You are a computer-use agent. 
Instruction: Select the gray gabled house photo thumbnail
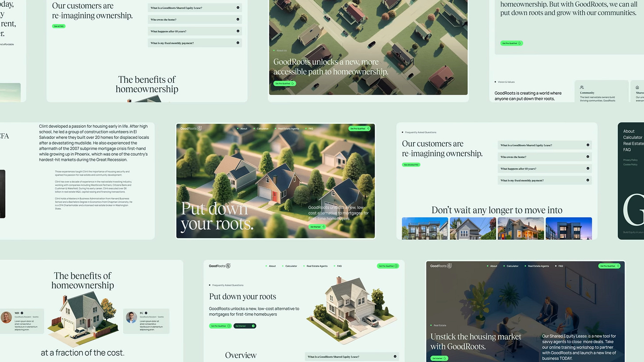tap(473, 228)
